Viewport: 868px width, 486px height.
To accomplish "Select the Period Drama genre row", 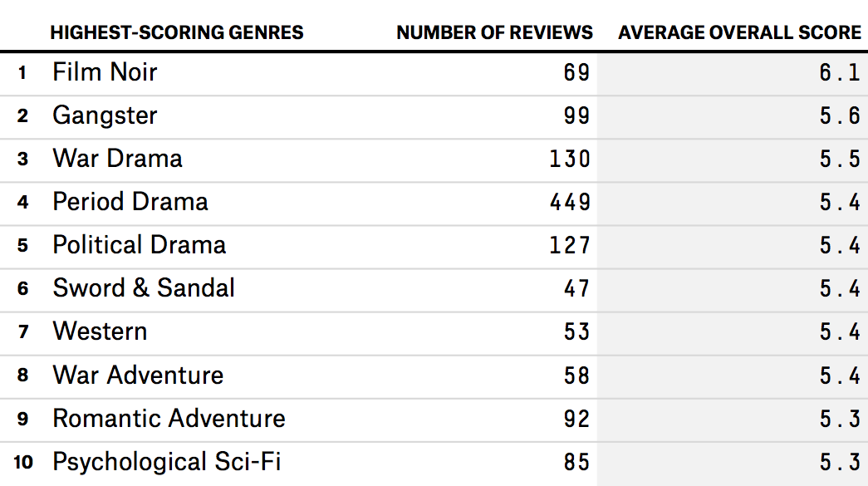I will coord(130,202).
